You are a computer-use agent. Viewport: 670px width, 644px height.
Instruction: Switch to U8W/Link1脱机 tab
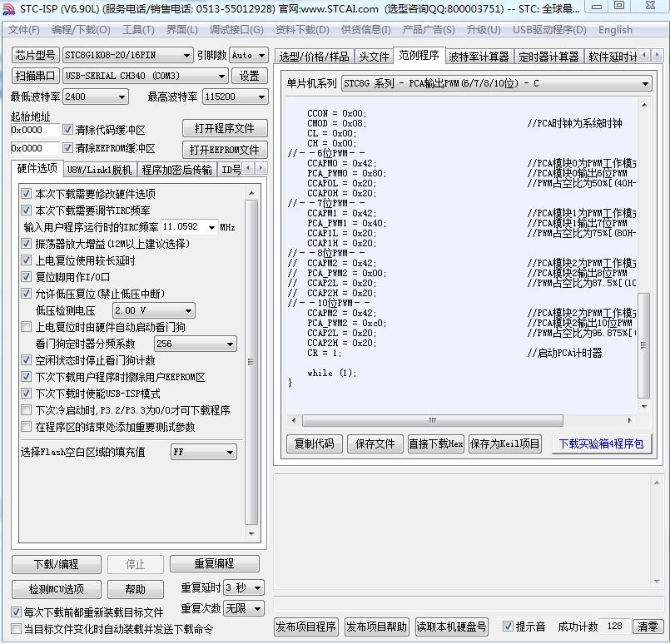[x=99, y=170]
